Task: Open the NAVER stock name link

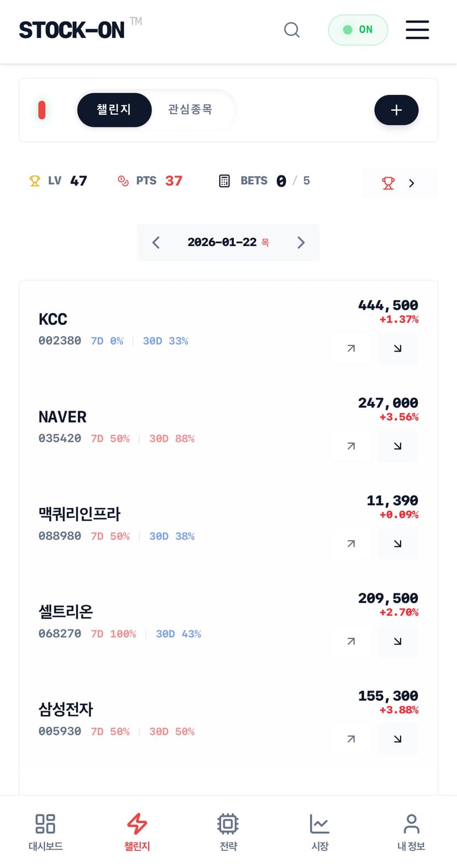Action: (x=62, y=417)
